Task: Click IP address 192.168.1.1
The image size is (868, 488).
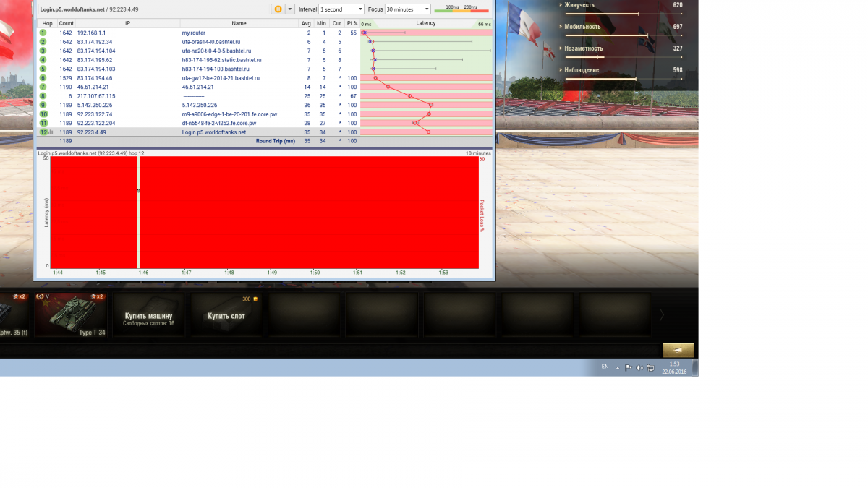Action: [x=91, y=33]
